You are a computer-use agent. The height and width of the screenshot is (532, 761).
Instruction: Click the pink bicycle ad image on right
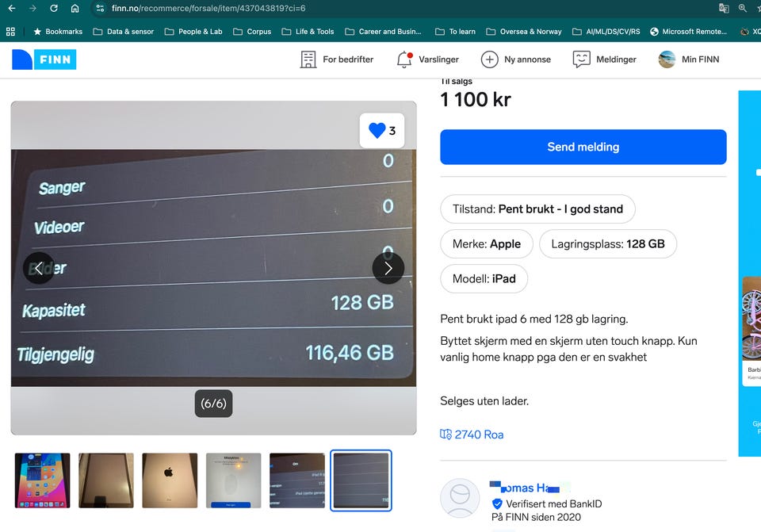tap(751, 320)
